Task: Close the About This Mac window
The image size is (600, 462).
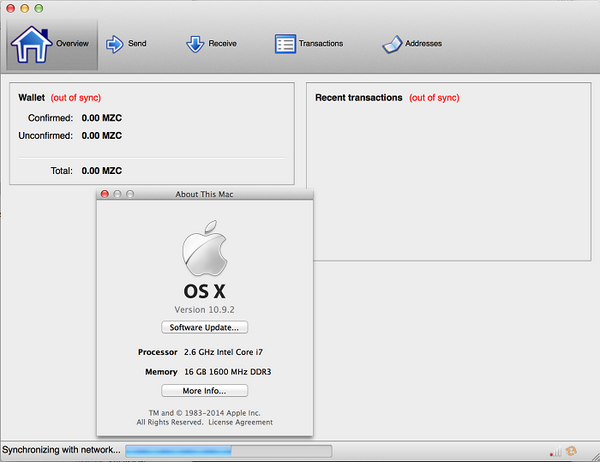Action: click(104, 194)
